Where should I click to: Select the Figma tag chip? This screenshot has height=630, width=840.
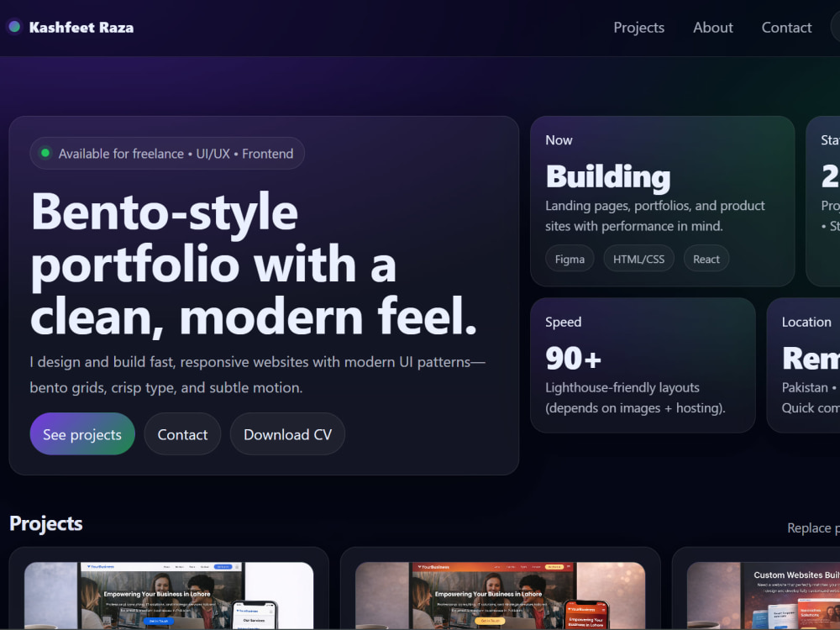point(570,259)
